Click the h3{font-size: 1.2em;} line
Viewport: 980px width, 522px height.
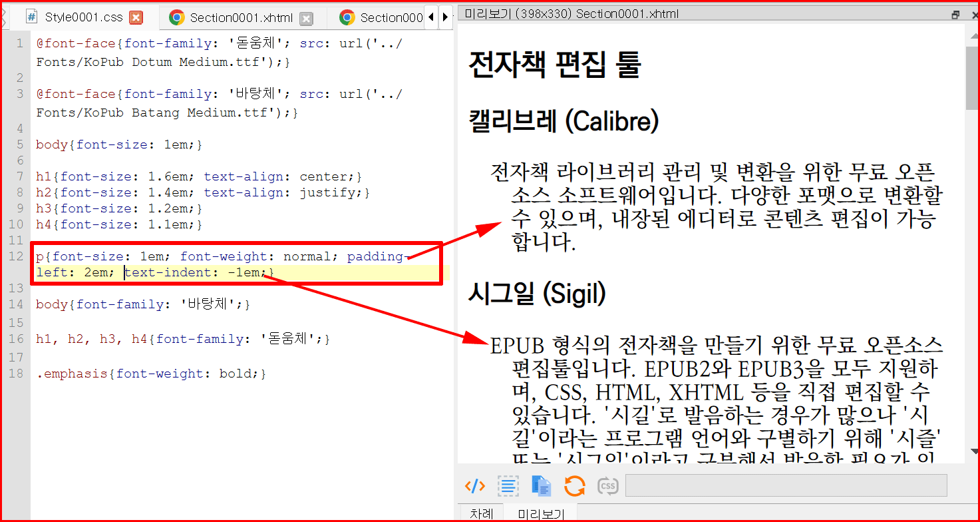pyautogui.click(x=119, y=208)
